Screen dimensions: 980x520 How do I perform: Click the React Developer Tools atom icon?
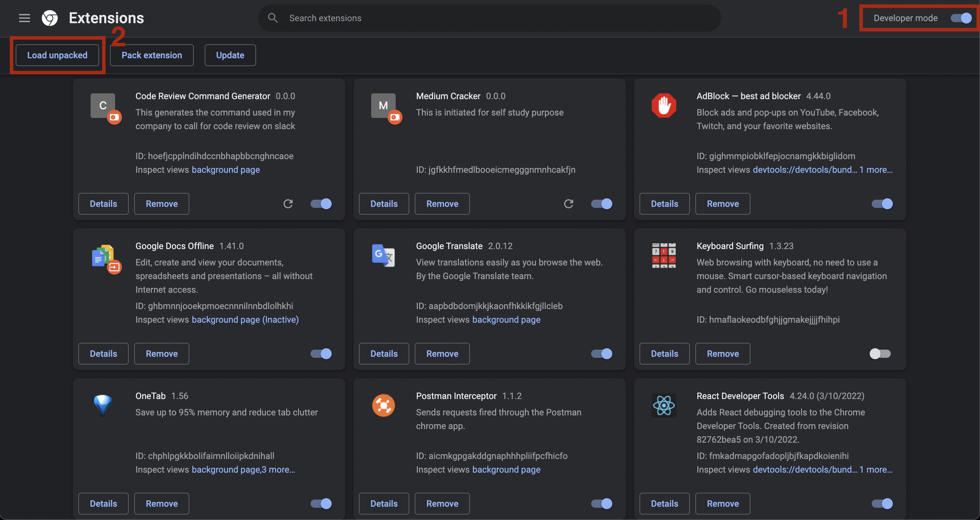click(x=663, y=406)
